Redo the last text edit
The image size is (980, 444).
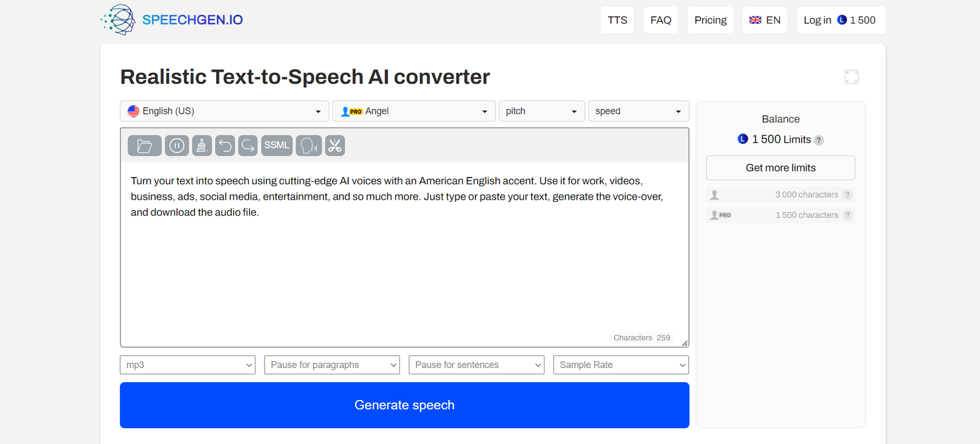pyautogui.click(x=247, y=146)
